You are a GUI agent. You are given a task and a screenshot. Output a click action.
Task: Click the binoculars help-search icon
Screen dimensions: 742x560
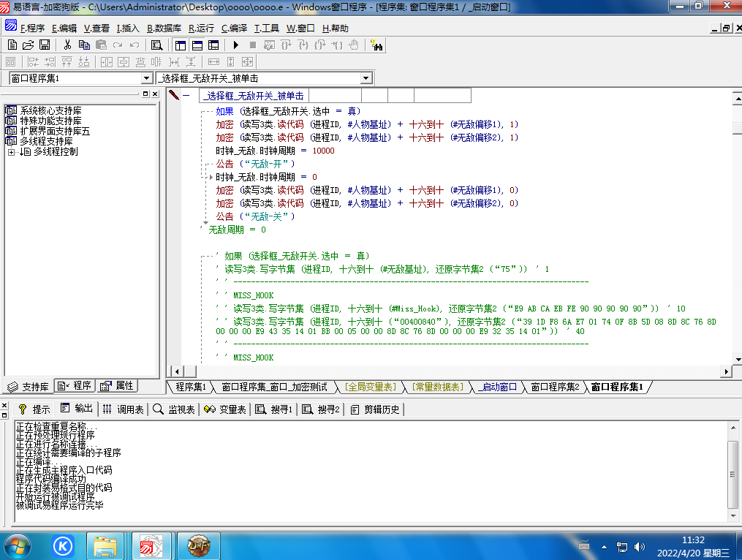point(377,45)
